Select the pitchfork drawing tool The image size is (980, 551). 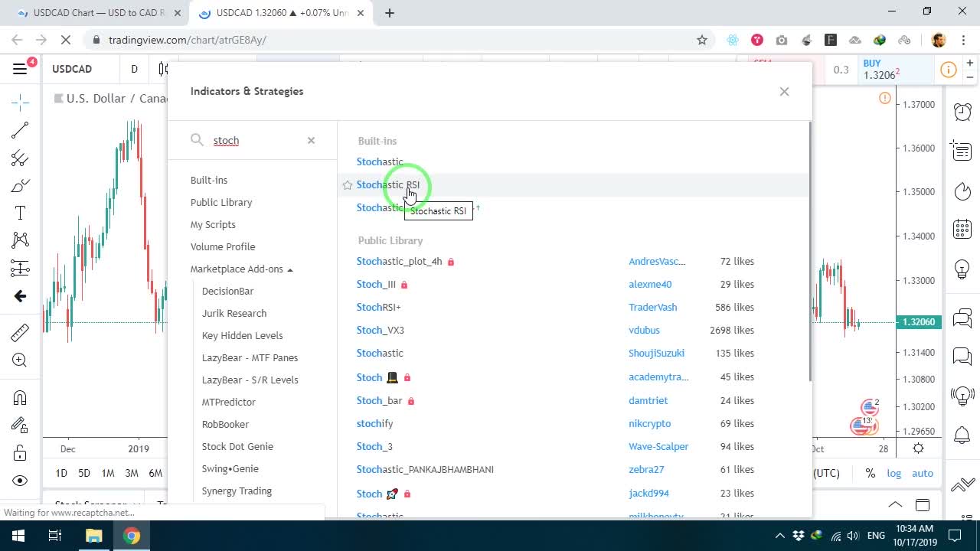click(20, 158)
